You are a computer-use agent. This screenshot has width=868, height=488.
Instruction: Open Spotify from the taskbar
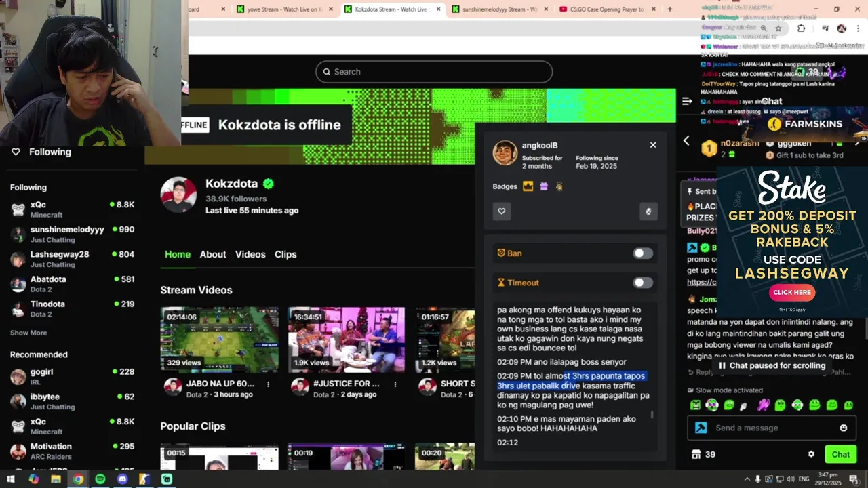(100, 479)
